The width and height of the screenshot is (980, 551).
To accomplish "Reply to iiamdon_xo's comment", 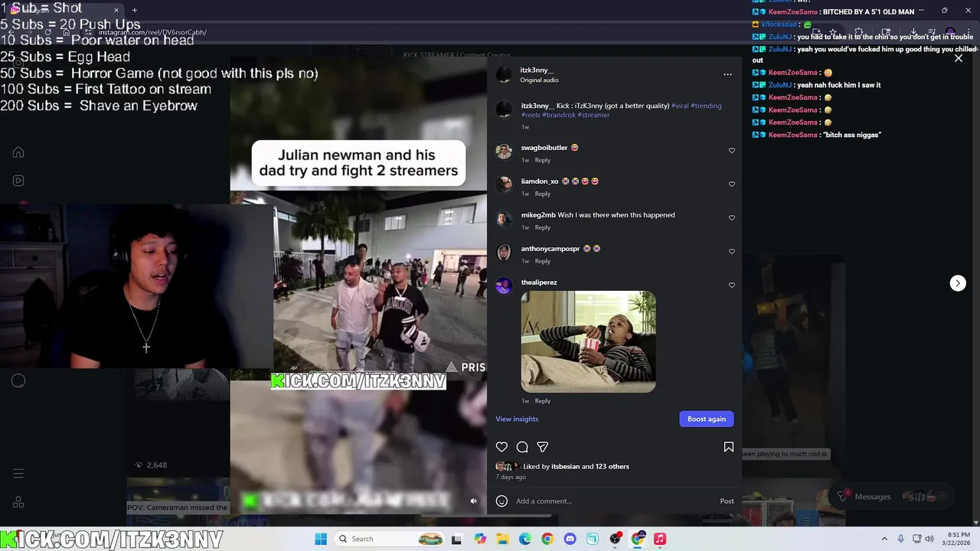I will 543,194.
